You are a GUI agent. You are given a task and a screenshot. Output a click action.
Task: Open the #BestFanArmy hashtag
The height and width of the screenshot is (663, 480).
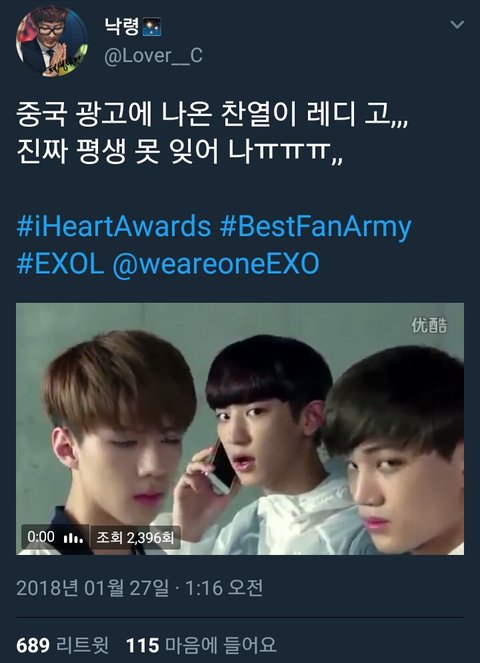click(315, 227)
